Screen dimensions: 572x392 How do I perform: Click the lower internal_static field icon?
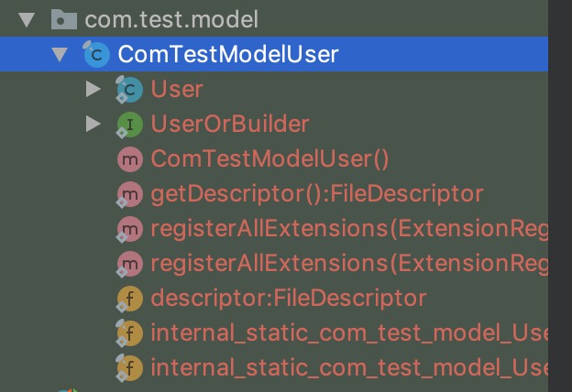coord(128,367)
